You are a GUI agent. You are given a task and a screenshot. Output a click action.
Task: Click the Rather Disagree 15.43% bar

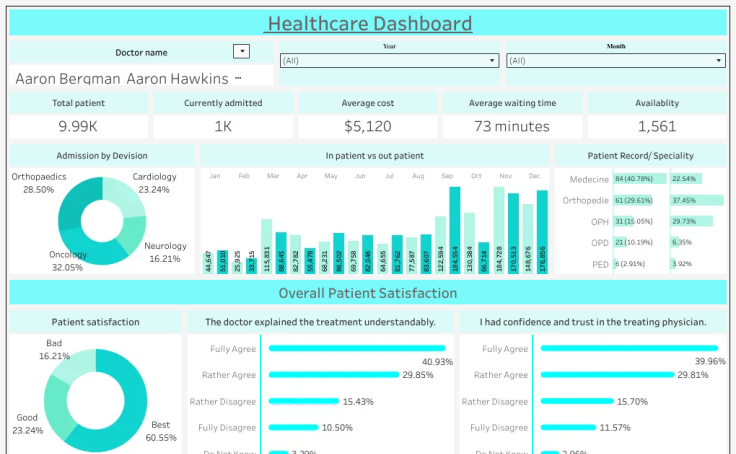click(x=304, y=401)
